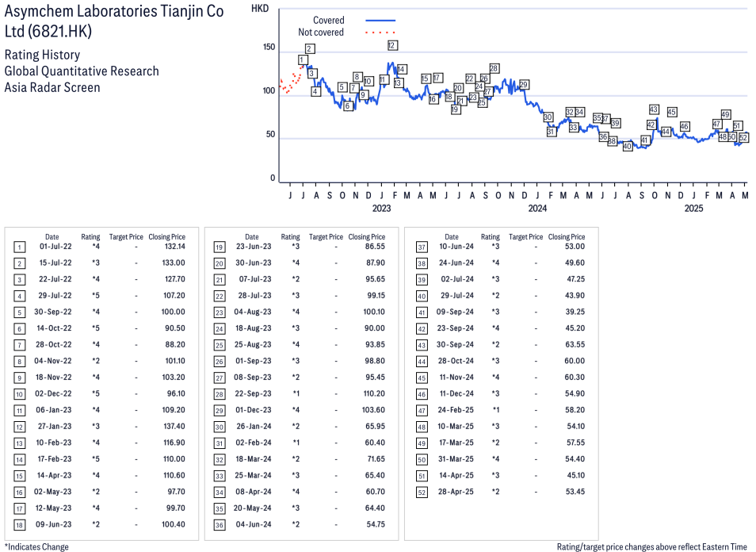Click the numbered box 18 beside 09-Jun-23
This screenshot has width=756, height=552.
tap(19, 526)
